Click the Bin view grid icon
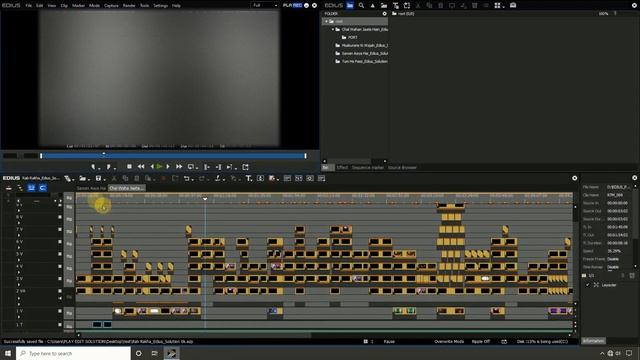Viewport: 640px width, 360px height. pos(497,5)
